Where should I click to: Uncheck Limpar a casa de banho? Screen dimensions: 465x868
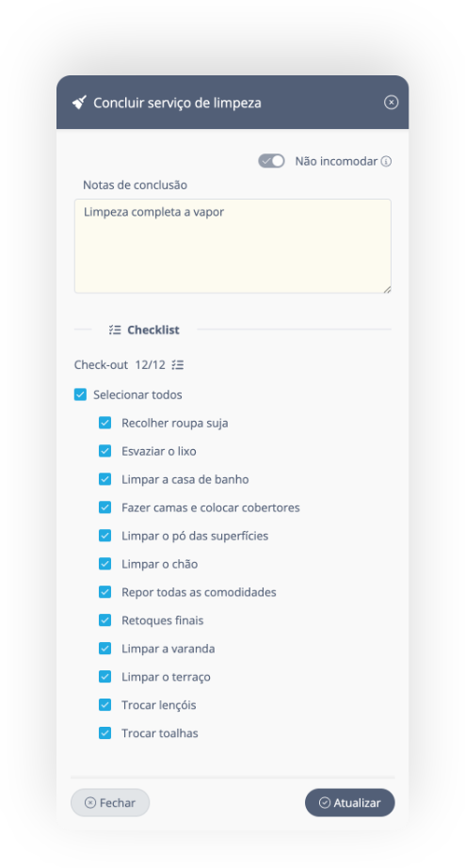point(104,479)
